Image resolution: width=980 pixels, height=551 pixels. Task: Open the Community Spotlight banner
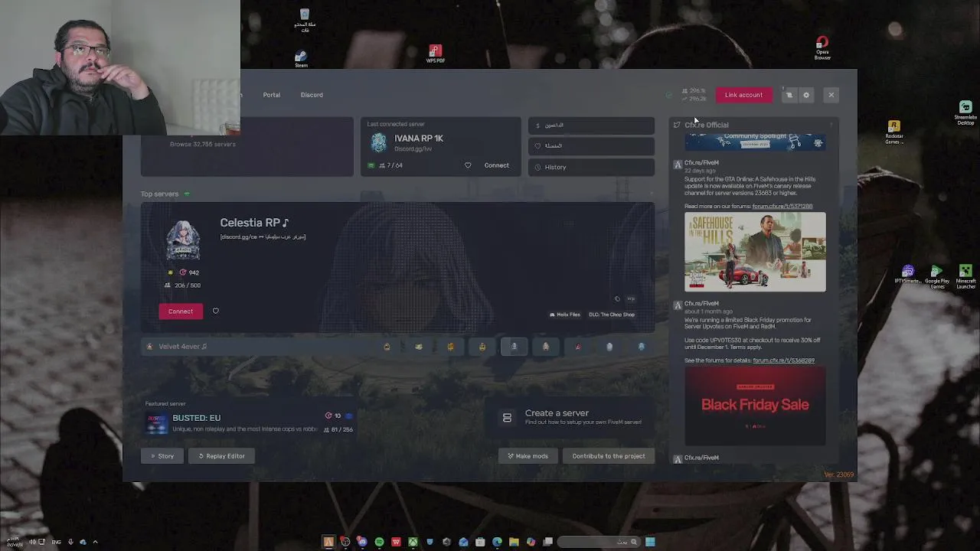coord(755,142)
